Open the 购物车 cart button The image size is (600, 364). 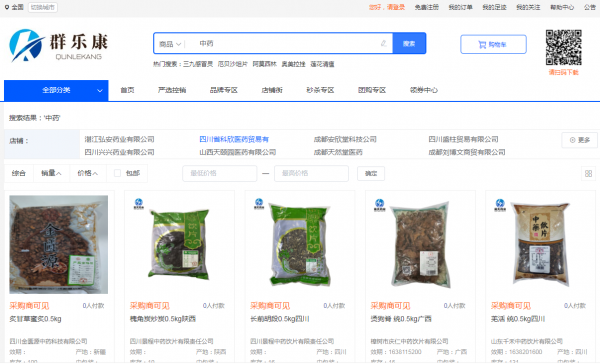click(x=493, y=44)
